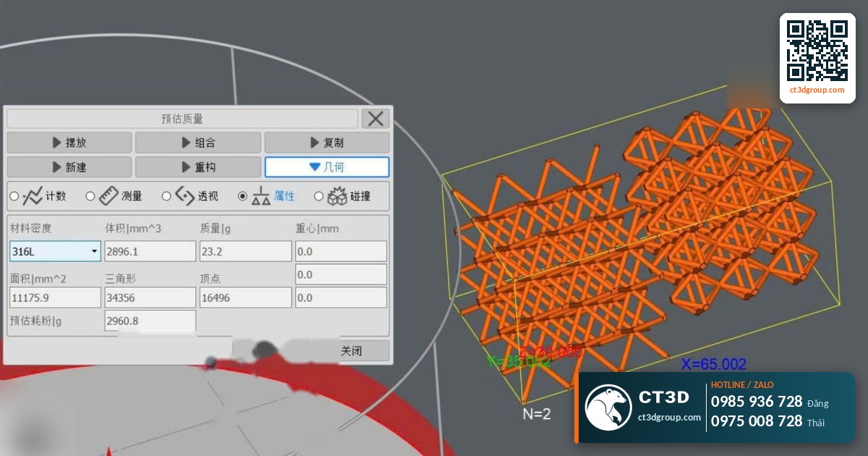This screenshot has width=868, height=456.
Task: Click the 碰撞 collision cube icon
Action: pyautogui.click(x=337, y=195)
